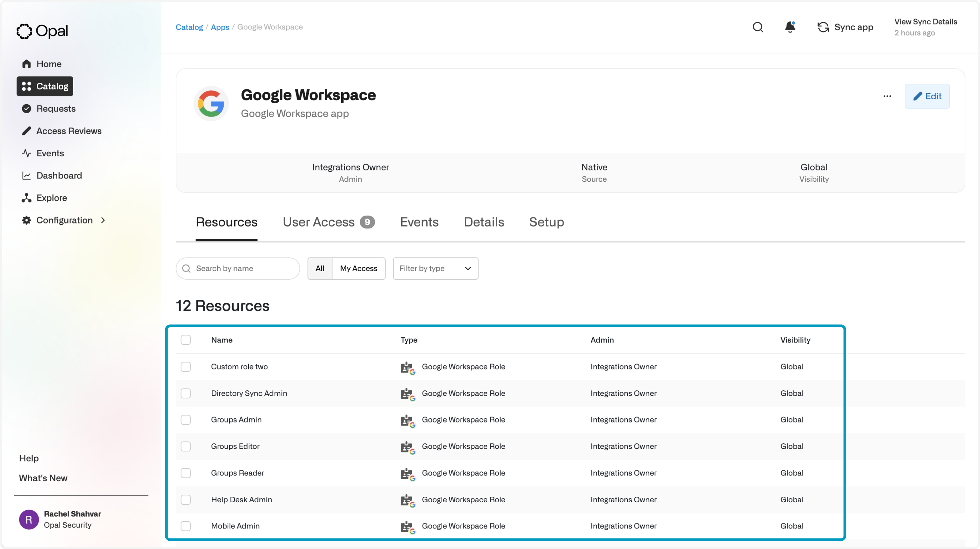Open the Help link
Image resolution: width=980 pixels, height=549 pixels.
tap(29, 458)
